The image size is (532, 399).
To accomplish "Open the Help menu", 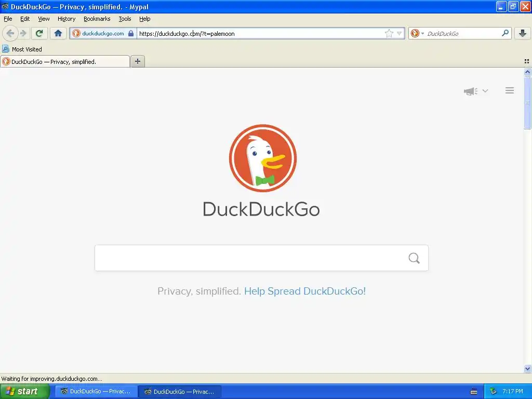I will tap(145, 19).
